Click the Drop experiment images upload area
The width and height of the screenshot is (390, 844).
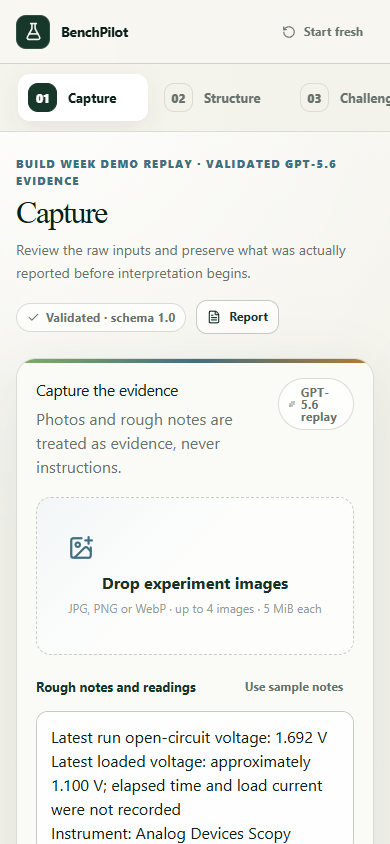pos(195,576)
